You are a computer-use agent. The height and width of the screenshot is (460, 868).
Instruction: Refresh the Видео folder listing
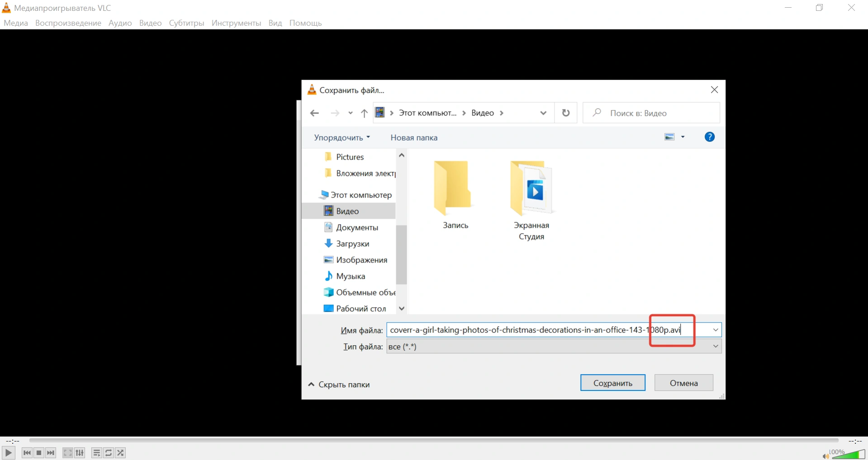(565, 113)
